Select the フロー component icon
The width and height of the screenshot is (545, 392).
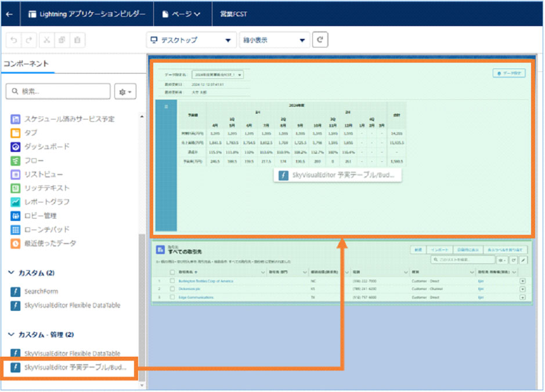15,159
